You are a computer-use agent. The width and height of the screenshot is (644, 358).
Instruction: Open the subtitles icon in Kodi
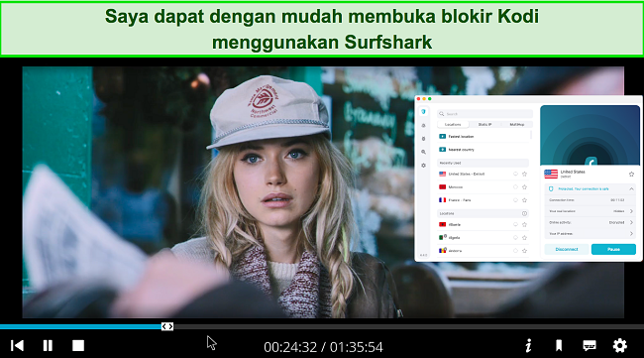590,346
